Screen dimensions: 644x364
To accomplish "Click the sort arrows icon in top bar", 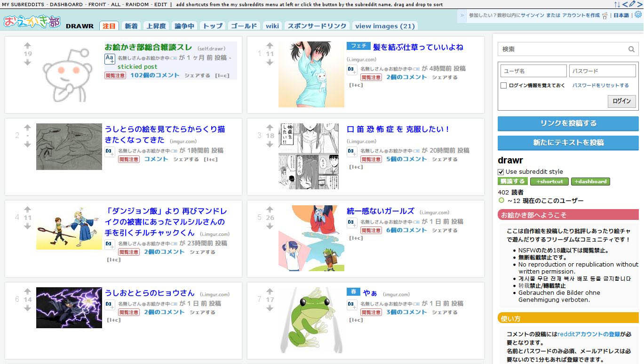I will (617, 4).
